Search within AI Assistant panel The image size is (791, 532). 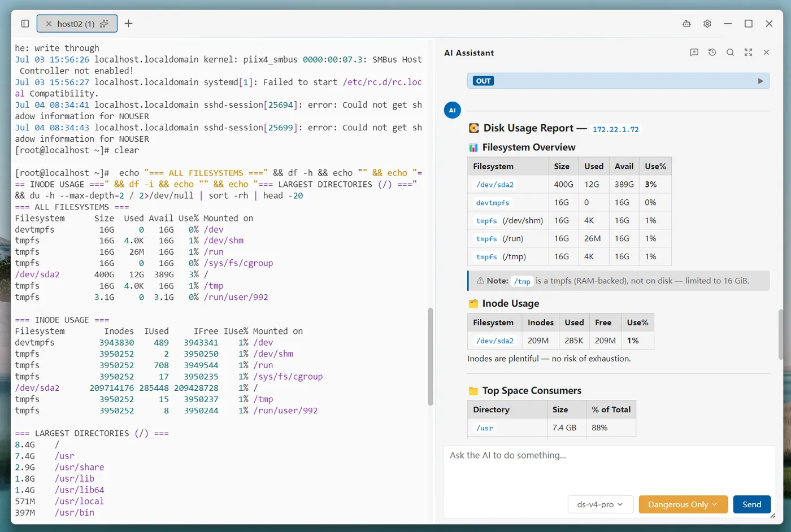(x=730, y=53)
